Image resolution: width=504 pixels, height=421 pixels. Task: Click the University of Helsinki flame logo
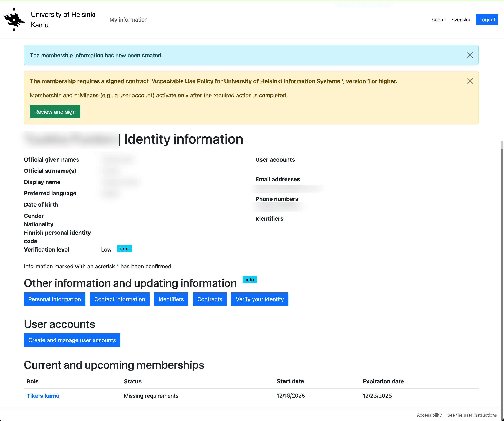click(14, 19)
